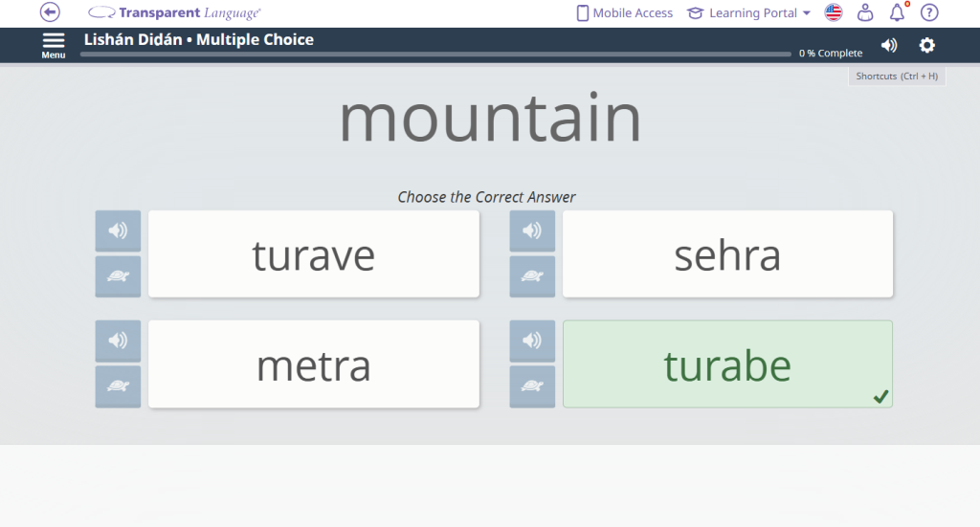Play normal-speed audio for turabe
The image size is (980, 527).
[x=532, y=340]
